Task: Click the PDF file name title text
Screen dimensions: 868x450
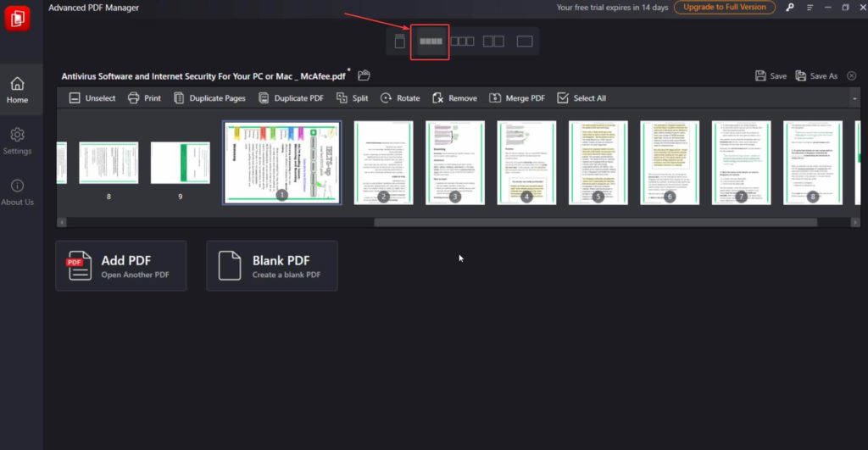Action: [x=203, y=76]
